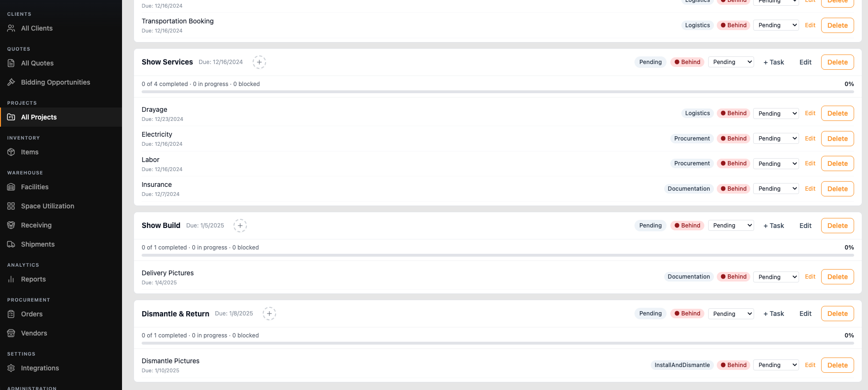Screen dimensions: 868x390
Task: Click the Reports bar chart icon
Action: coord(11,279)
